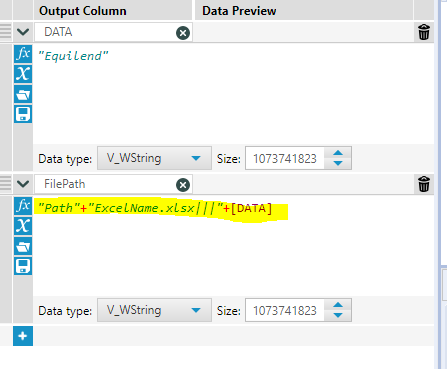The width and height of the screenshot is (447, 369).
Task: Click the Size field of FilePath column
Action: click(x=285, y=310)
